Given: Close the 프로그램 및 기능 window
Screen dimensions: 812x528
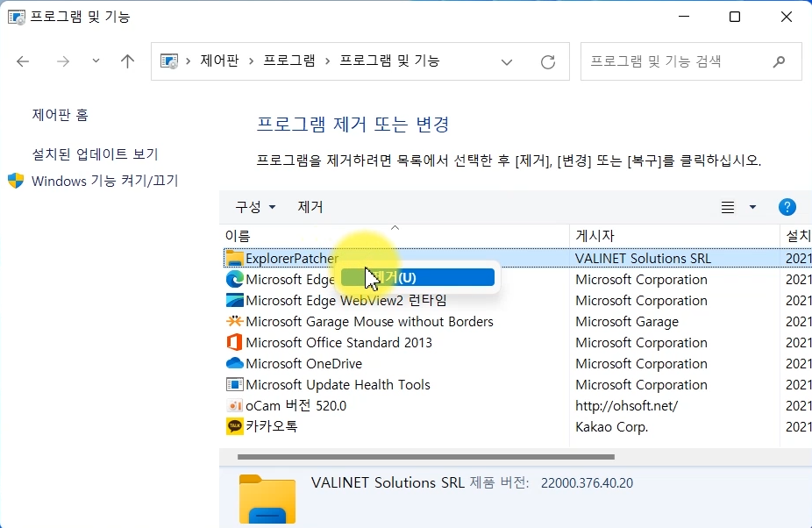Looking at the screenshot, I should click(x=786, y=17).
